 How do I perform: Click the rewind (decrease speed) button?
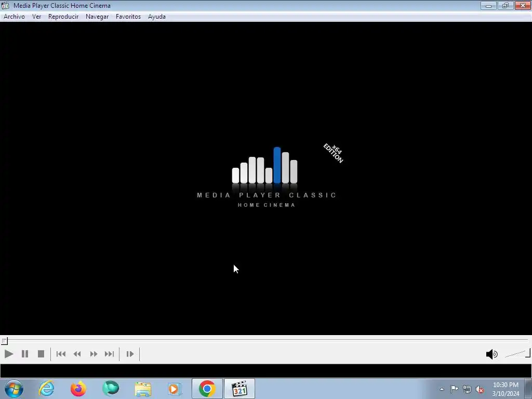(x=77, y=354)
